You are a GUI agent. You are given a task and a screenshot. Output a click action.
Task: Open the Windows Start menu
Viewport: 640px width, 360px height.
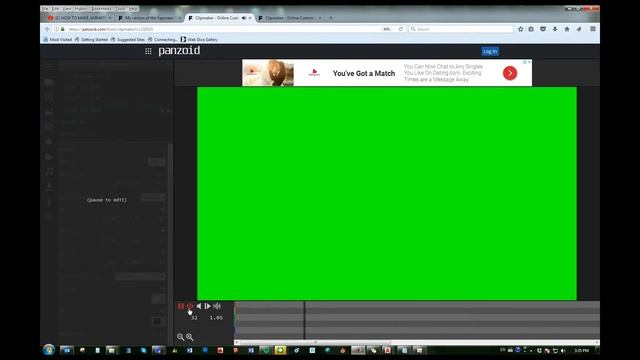[49, 350]
